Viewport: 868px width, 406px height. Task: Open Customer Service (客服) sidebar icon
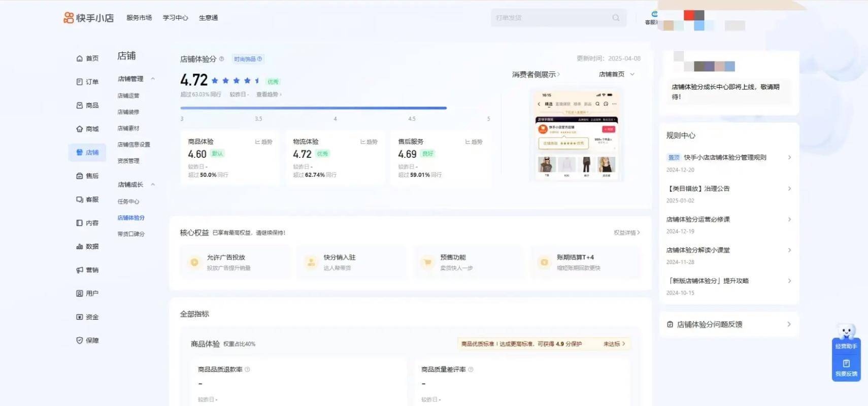click(79, 199)
